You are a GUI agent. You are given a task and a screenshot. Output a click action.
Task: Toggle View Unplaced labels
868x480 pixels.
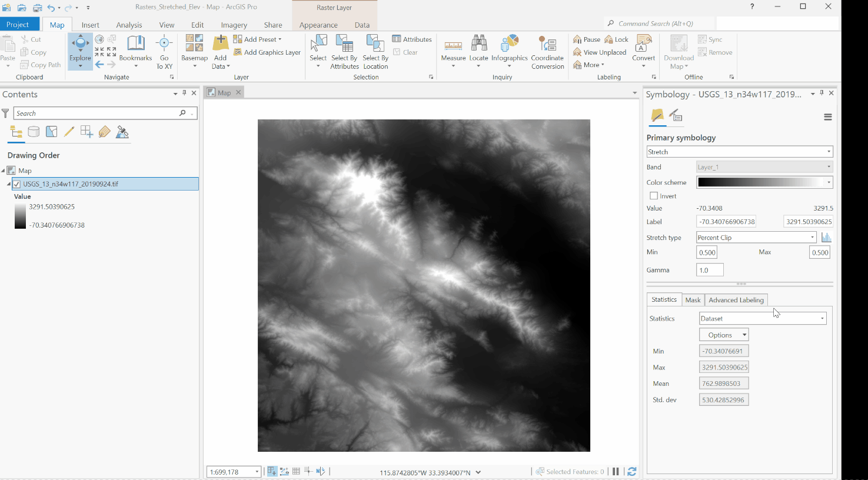(x=600, y=52)
